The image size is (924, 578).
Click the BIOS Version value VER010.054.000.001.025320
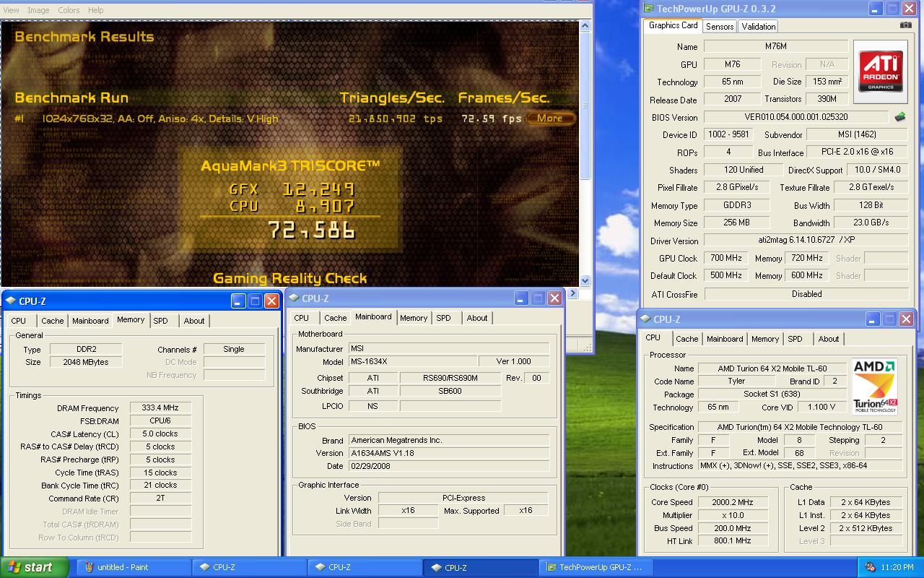pos(796,117)
